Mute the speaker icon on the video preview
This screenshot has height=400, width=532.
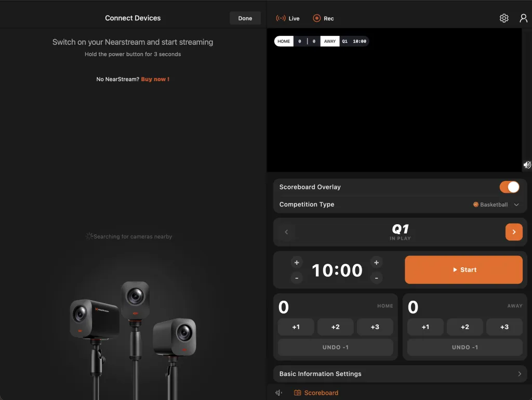[527, 164]
